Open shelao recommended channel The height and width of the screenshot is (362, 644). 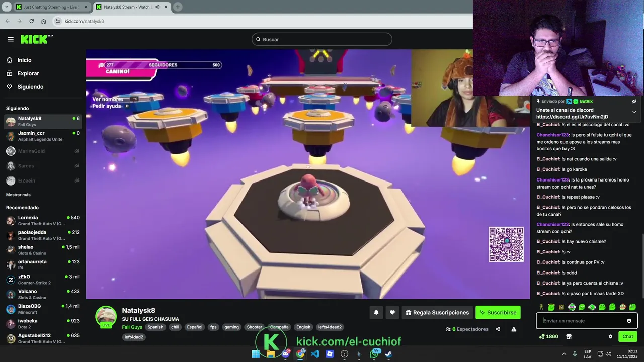(43, 250)
